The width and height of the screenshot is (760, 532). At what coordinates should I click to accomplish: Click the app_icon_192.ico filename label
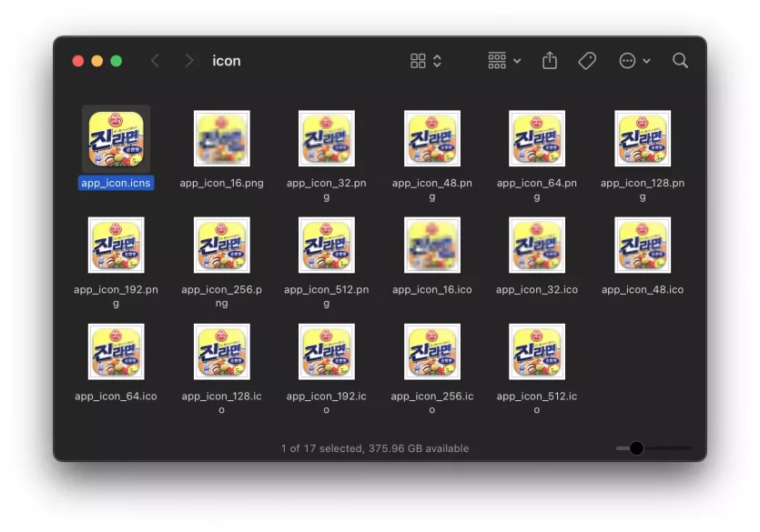pyautogui.click(x=326, y=403)
